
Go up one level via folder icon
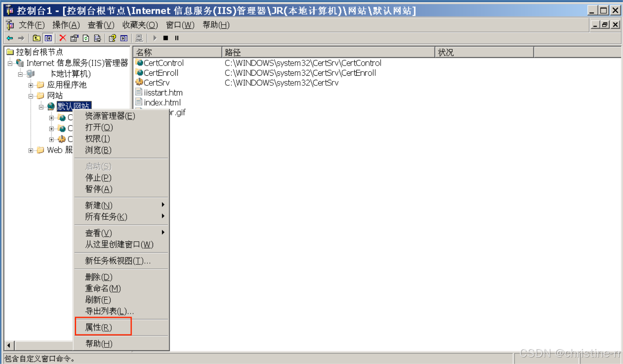(36, 38)
